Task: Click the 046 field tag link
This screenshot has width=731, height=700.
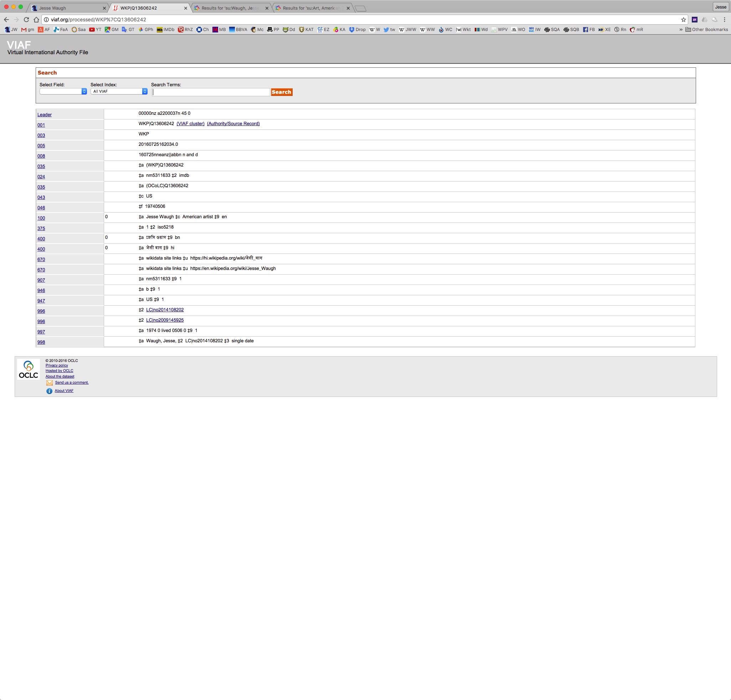Action: point(41,208)
